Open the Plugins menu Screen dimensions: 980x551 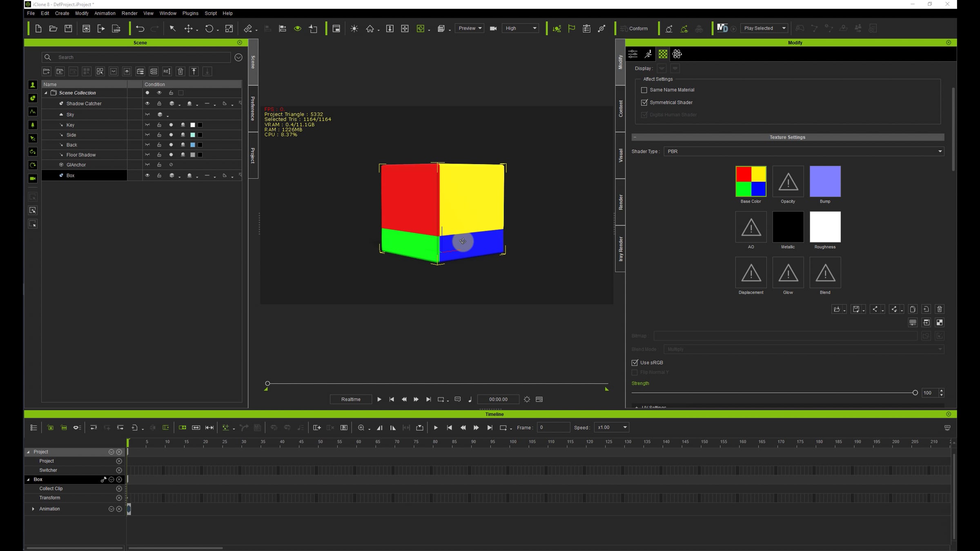(190, 13)
